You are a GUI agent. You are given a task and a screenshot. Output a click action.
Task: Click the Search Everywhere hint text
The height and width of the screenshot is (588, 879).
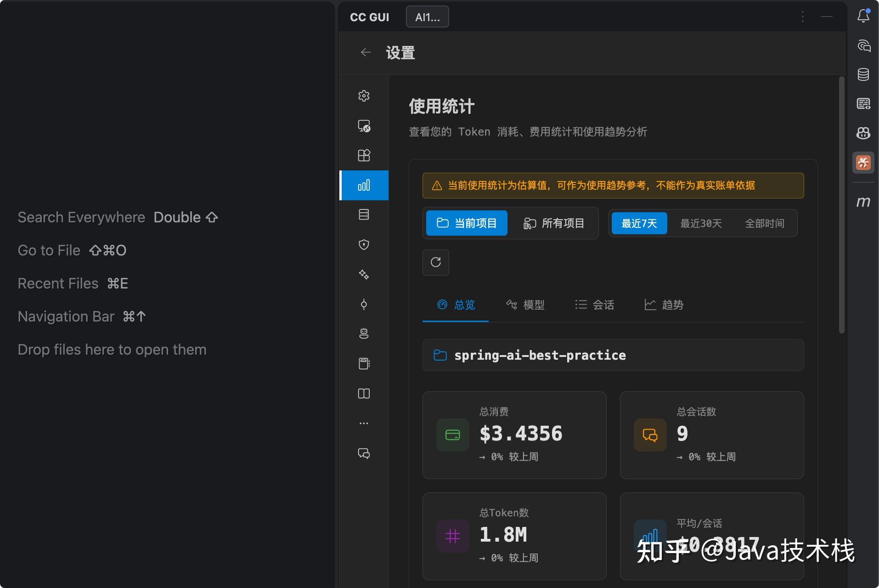pos(81,217)
